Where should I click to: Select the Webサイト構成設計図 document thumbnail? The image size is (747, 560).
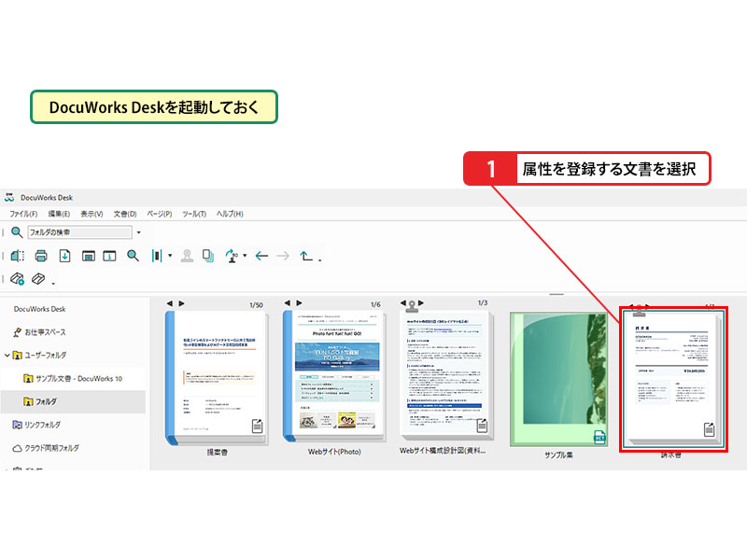[446, 376]
